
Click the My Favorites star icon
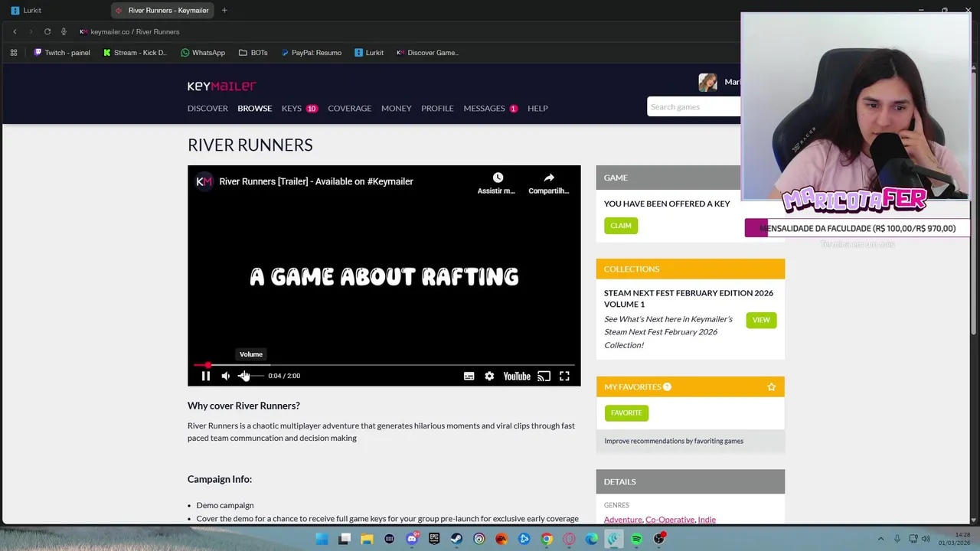coord(772,387)
